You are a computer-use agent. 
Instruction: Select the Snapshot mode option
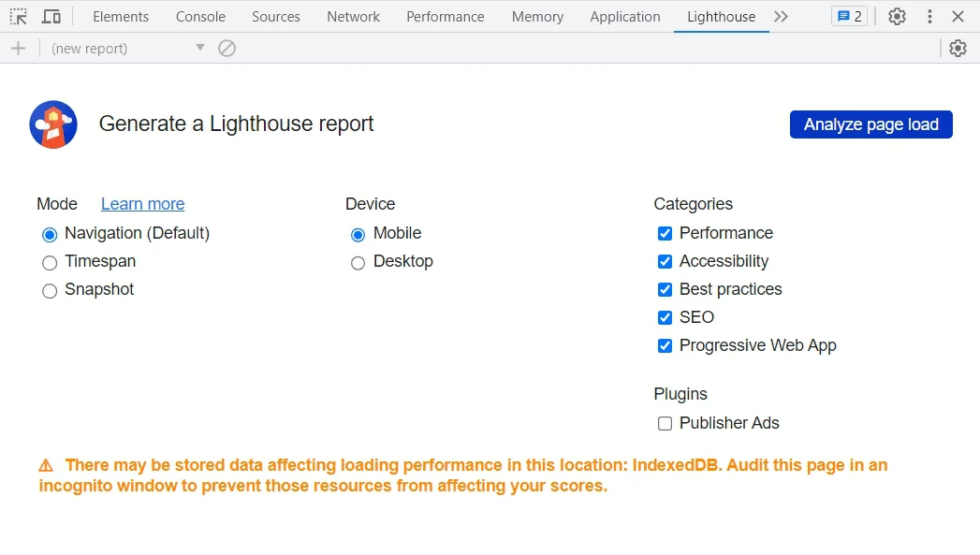click(51, 291)
